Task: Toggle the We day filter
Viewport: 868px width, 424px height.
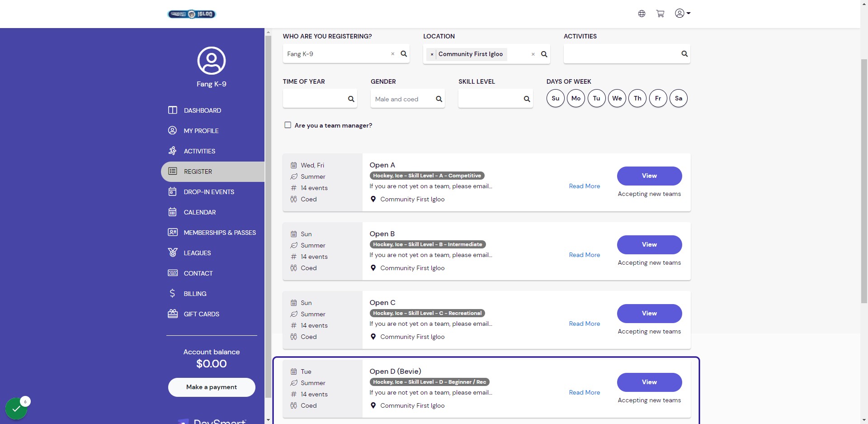Action: tap(617, 98)
